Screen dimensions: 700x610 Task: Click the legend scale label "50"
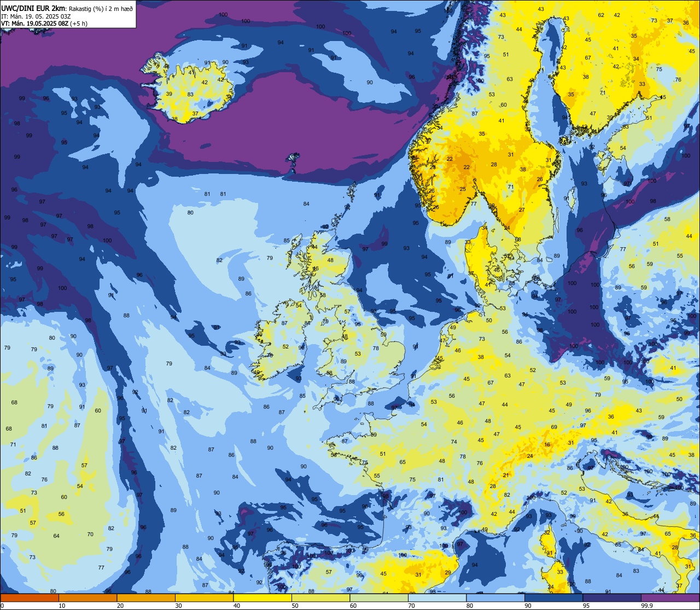tap(295, 606)
